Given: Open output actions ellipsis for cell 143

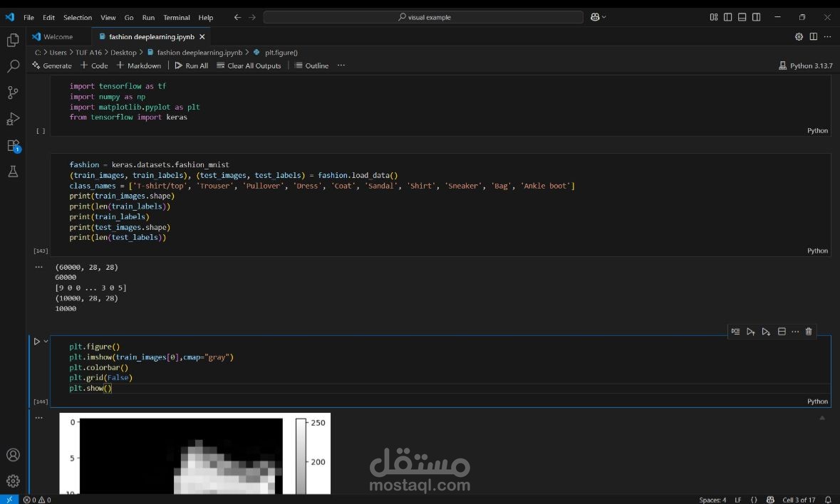Looking at the screenshot, I should (x=38, y=266).
